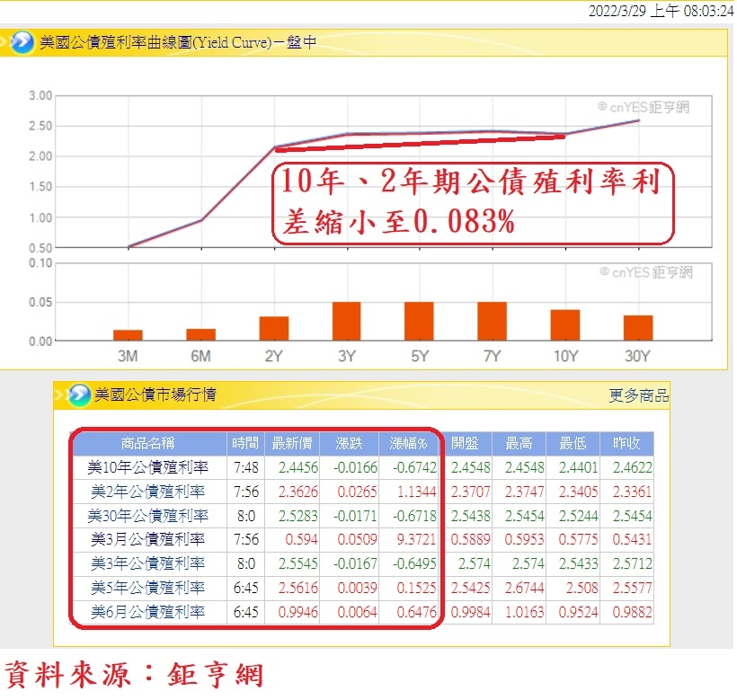Click the 時間 column header
This screenshot has height=700, width=737.
246,444
